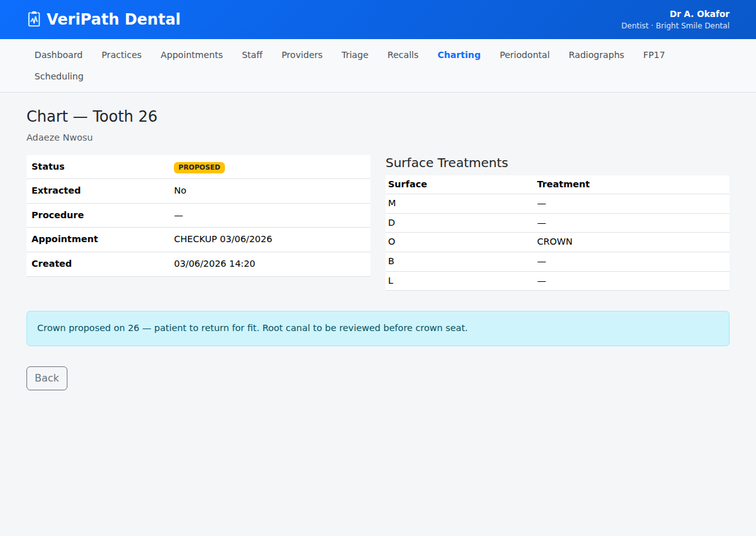Screen dimensions: 756x536
Task: Navigate to Providers
Action: click(x=302, y=55)
